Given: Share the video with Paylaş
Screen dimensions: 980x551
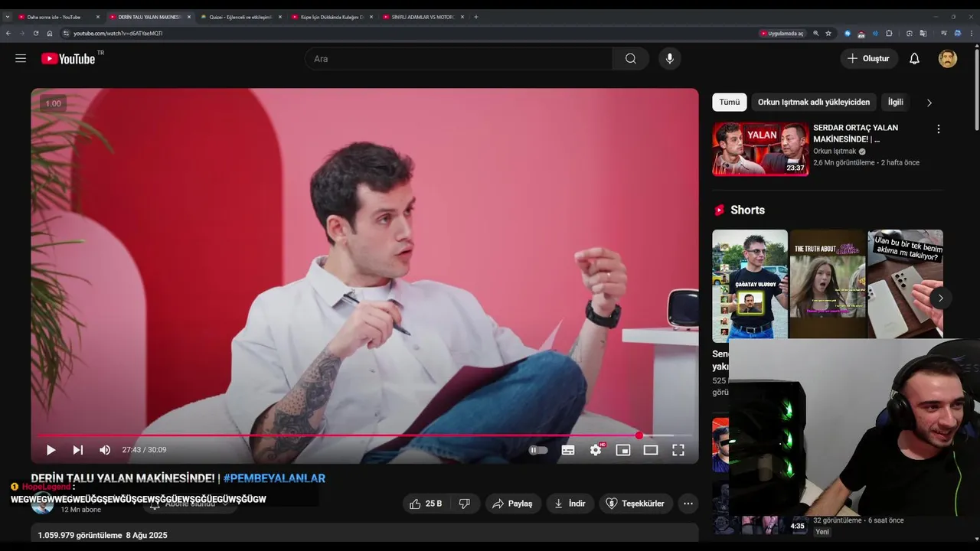Looking at the screenshot, I should [513, 504].
